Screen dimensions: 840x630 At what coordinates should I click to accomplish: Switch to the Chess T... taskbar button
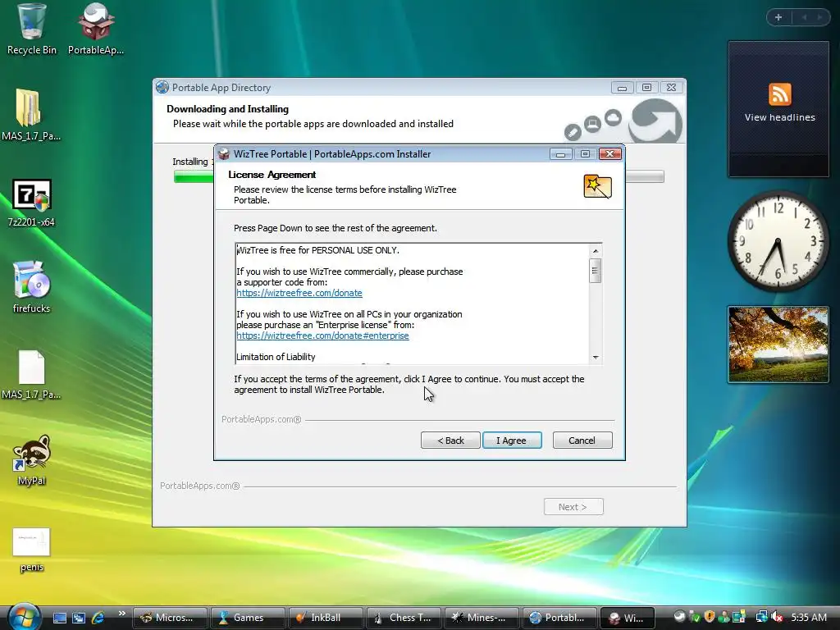click(403, 618)
